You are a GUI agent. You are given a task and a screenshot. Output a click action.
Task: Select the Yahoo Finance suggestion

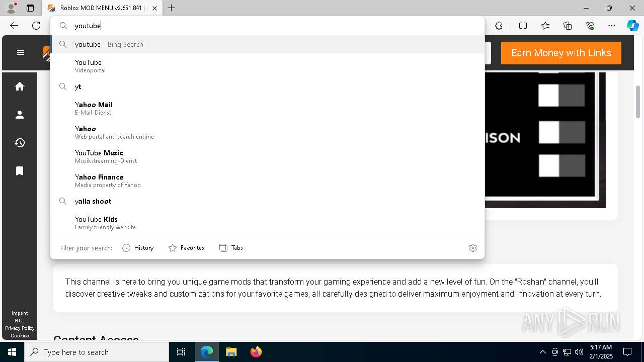click(267, 180)
